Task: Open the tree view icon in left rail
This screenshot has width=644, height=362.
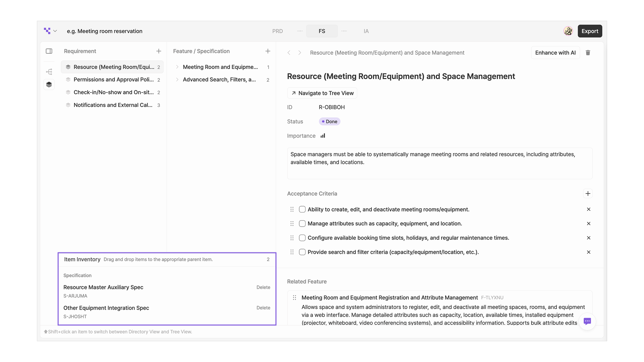Action: click(x=49, y=72)
